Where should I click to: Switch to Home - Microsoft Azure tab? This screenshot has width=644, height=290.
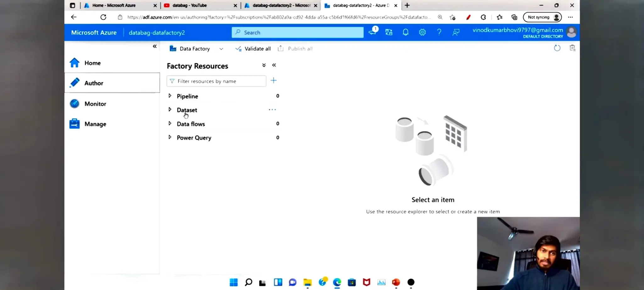(120, 5)
